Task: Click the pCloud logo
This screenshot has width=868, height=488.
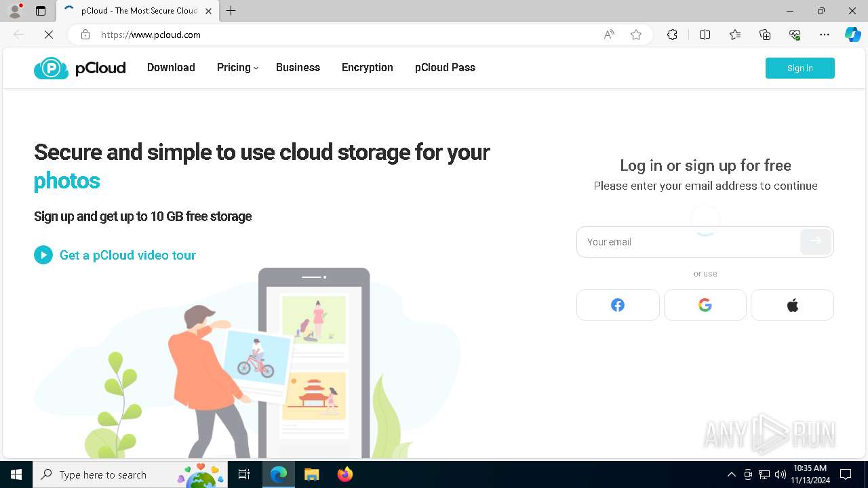Action: tap(80, 68)
